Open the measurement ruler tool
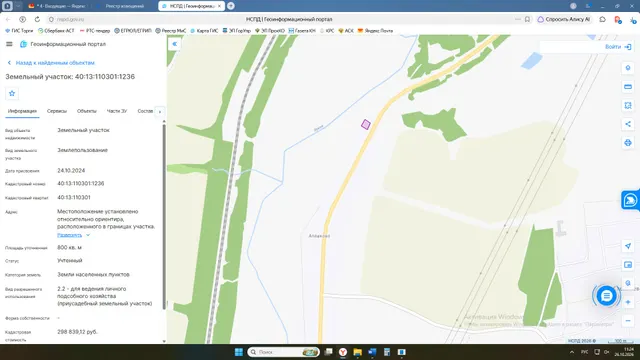The height and width of the screenshot is (360, 640). [x=628, y=87]
